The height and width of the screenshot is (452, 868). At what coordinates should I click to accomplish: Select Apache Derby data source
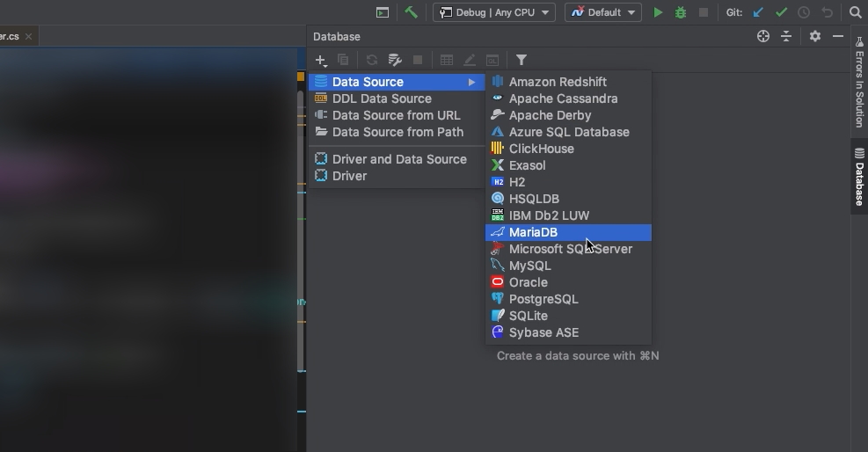coord(568,115)
